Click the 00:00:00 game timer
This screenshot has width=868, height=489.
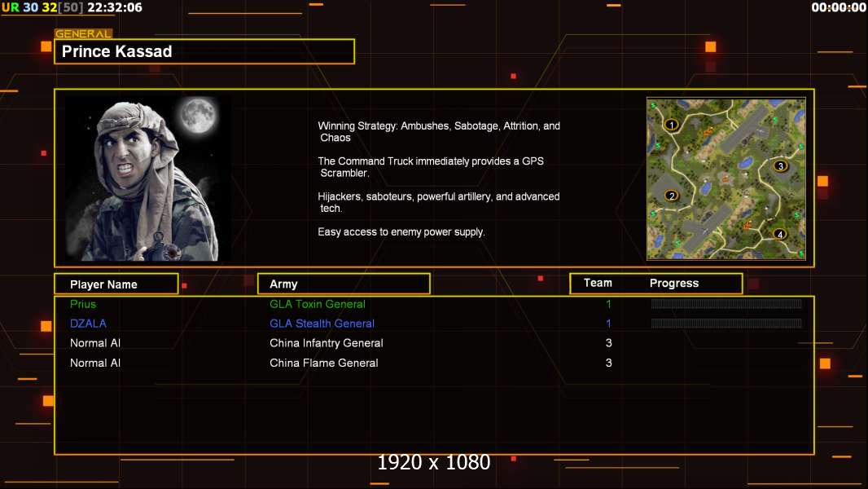click(x=839, y=7)
